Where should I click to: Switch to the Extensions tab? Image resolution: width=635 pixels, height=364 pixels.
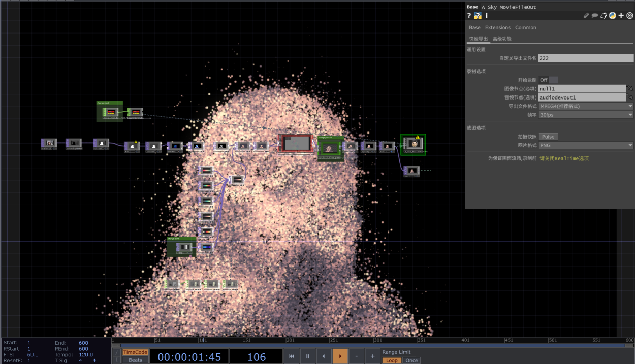[x=497, y=27]
